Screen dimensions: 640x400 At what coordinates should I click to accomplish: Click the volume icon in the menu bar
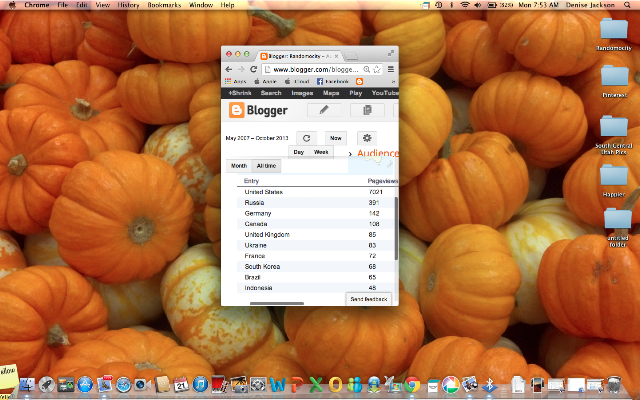click(477, 5)
